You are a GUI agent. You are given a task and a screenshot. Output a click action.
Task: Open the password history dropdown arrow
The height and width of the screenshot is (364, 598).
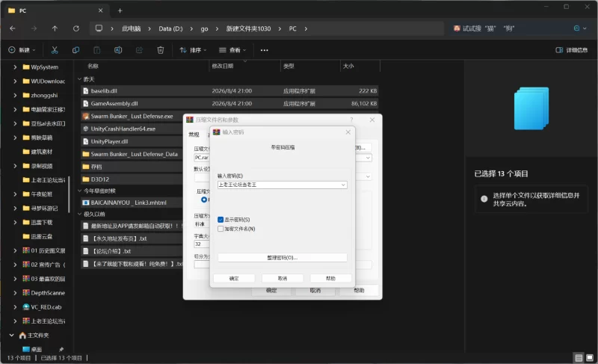coord(343,185)
